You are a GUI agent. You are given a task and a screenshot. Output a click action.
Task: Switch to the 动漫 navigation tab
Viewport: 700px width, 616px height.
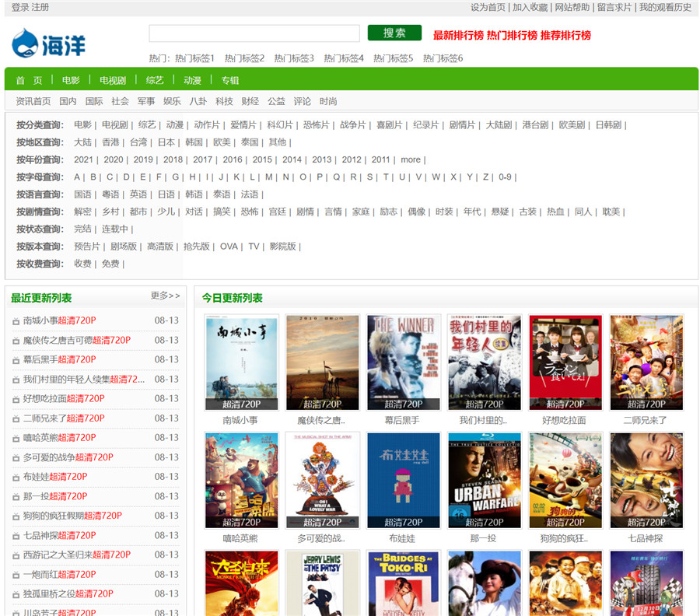(x=191, y=79)
